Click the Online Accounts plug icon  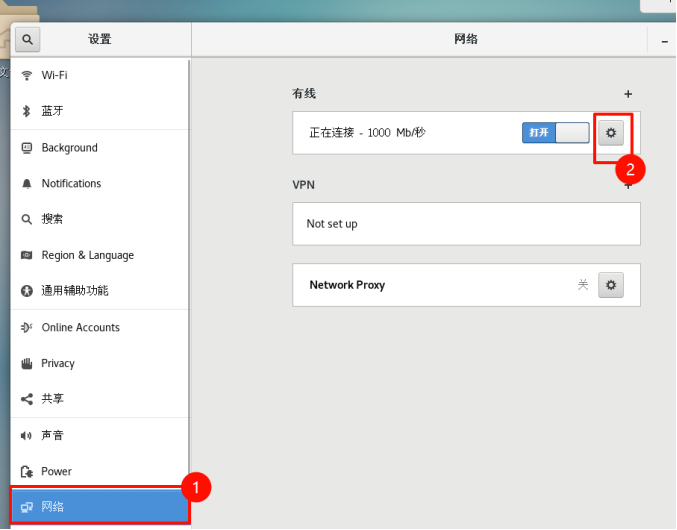(26, 328)
